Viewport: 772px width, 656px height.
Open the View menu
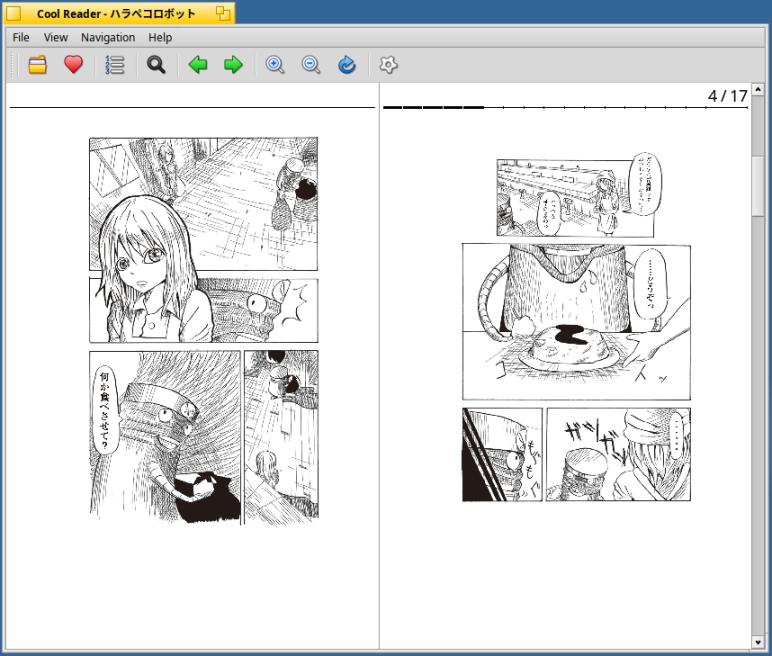point(56,37)
